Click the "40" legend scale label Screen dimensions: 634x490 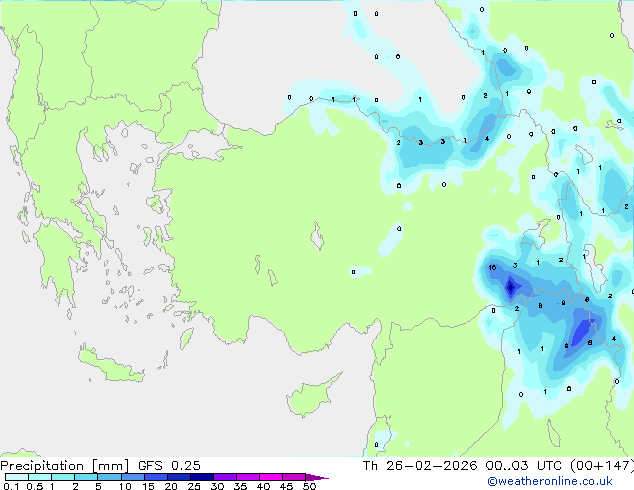(263, 486)
